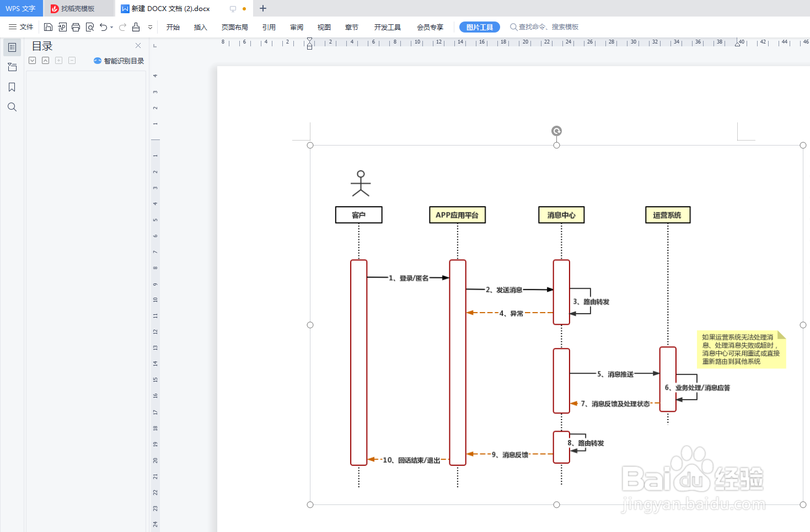This screenshot has height=532, width=810.
Task: Click the label 2、发送消息
Action: [504, 290]
